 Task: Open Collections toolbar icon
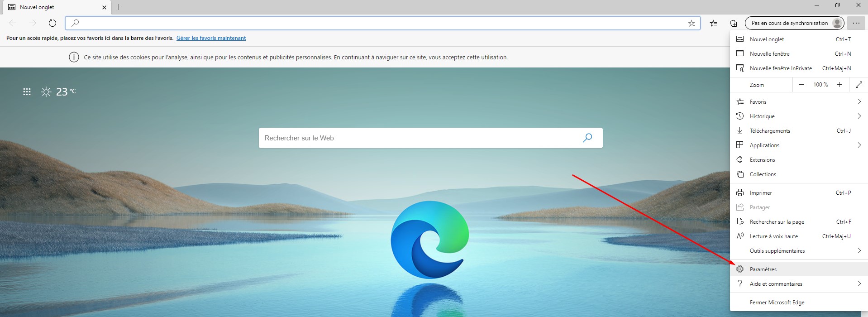pyautogui.click(x=734, y=23)
